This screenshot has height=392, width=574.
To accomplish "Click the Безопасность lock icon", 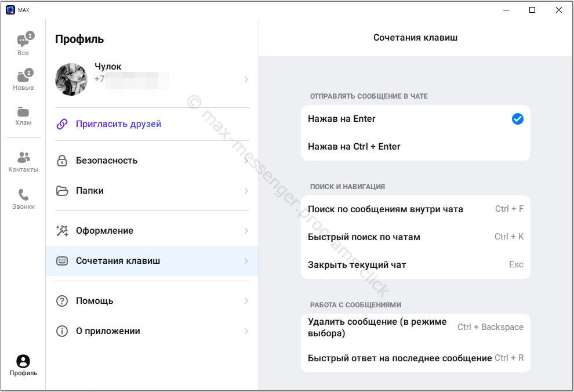I will [x=63, y=161].
